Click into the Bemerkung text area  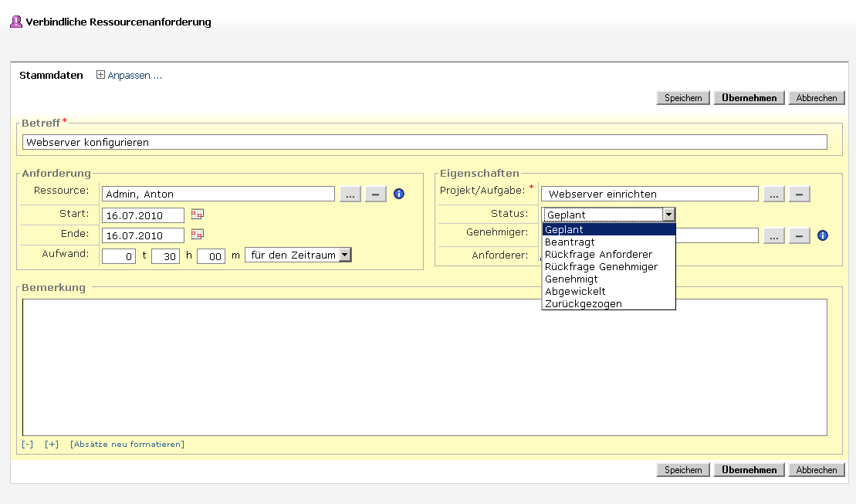click(x=425, y=367)
